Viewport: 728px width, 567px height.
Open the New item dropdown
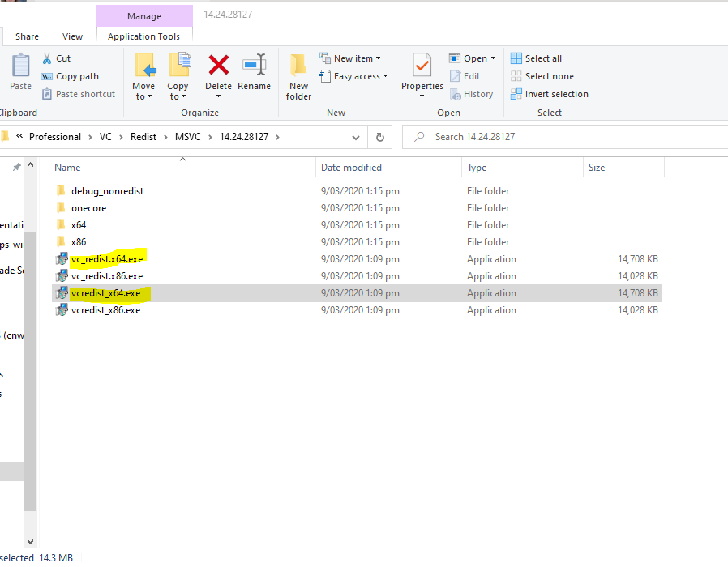coord(352,58)
